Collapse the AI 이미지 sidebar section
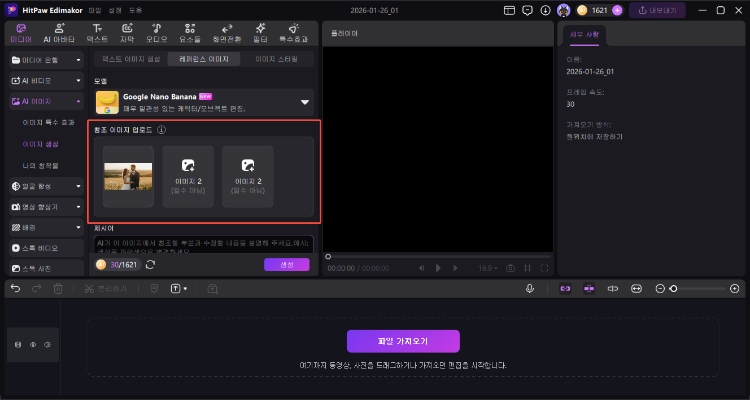This screenshot has width=750, height=400. pos(46,101)
